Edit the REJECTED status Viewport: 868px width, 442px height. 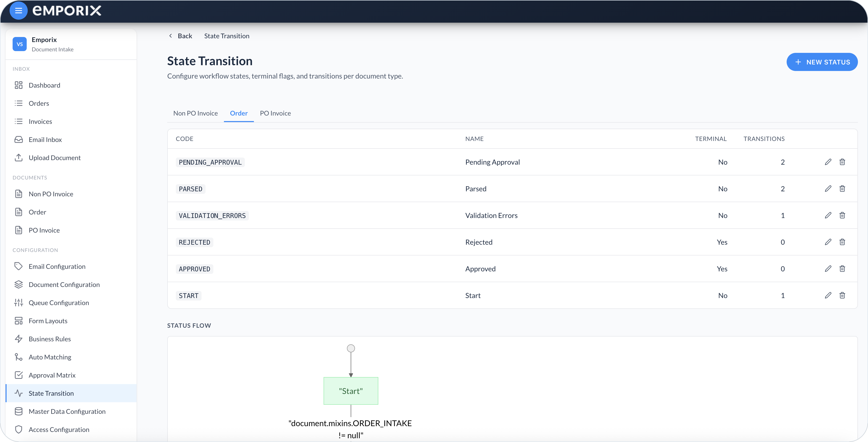[828, 242]
